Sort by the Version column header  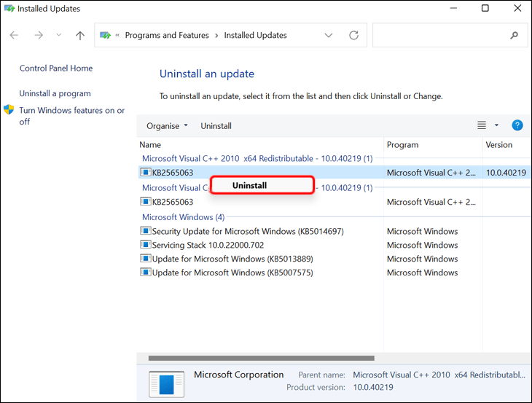point(498,145)
